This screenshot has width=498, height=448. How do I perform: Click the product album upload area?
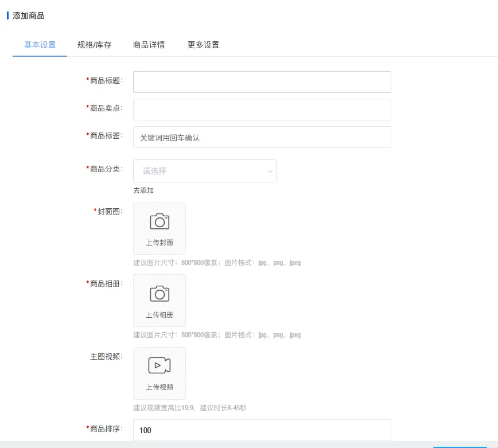point(159,300)
